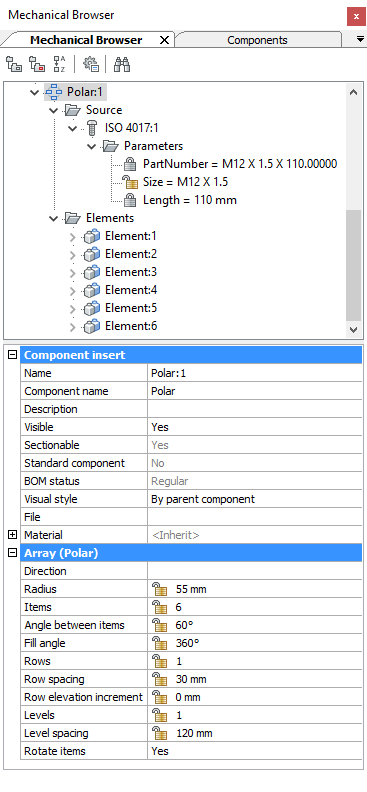Collapse the Array (Polar) property section
Image resolution: width=367 pixels, height=792 pixels.
click(13, 553)
